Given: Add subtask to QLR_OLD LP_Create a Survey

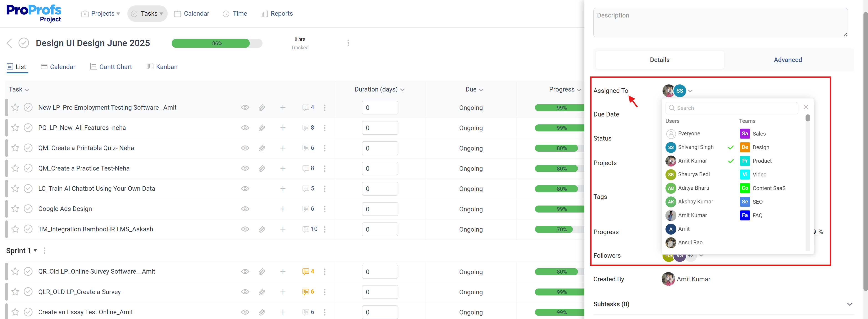Looking at the screenshot, I should coord(283,292).
